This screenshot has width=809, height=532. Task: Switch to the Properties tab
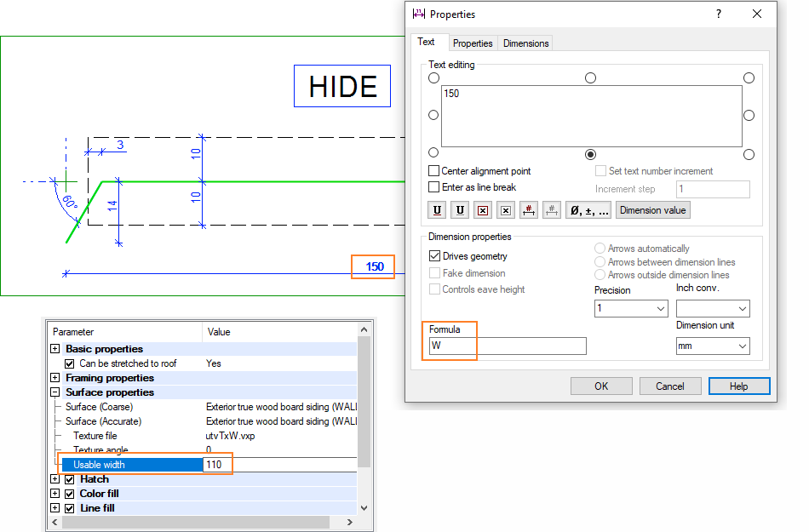(473, 43)
